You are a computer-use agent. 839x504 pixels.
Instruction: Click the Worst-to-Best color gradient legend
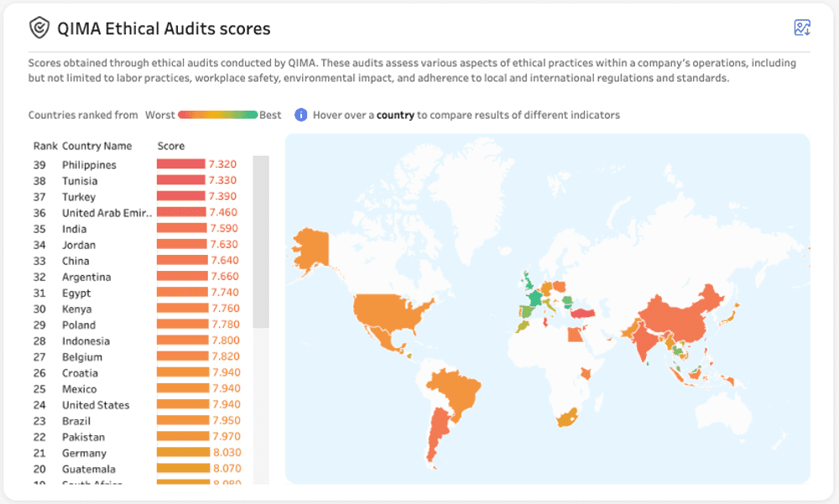(x=218, y=115)
